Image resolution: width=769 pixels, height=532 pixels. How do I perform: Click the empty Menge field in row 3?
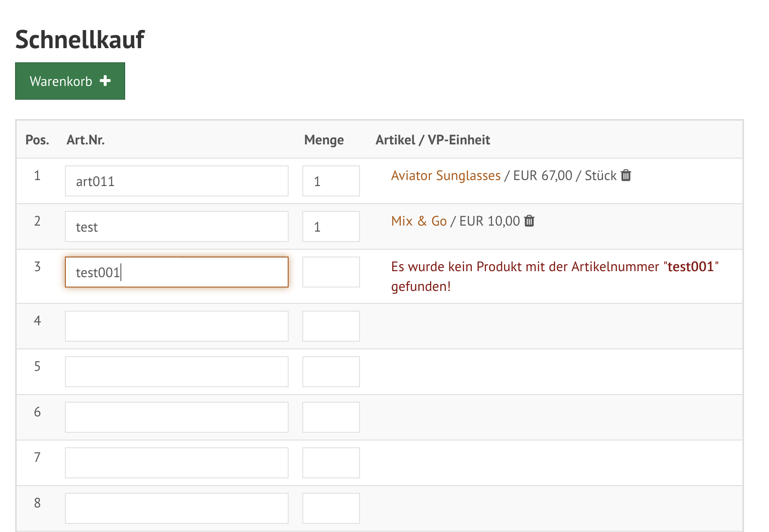pyautogui.click(x=331, y=272)
